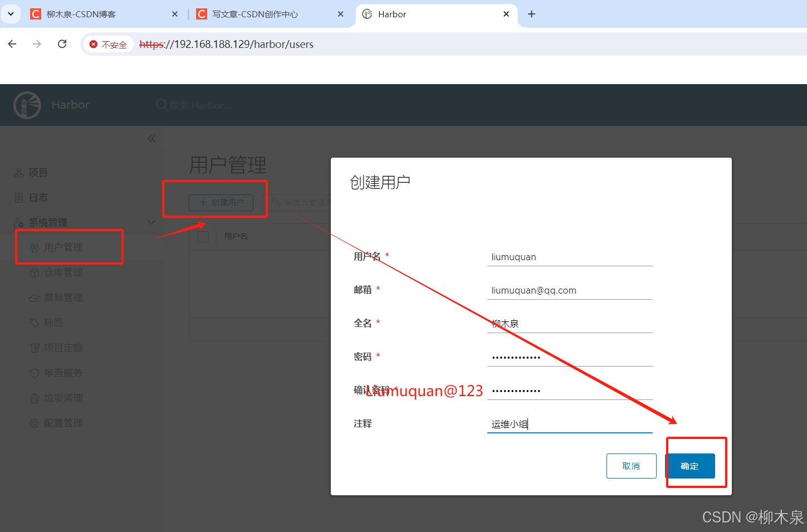
Task: Click the 创建用户 button behind dialog
Action: tap(221, 202)
